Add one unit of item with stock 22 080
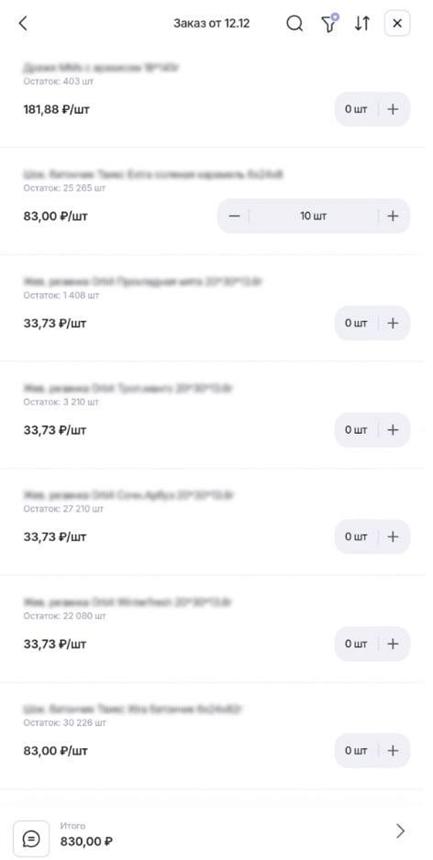The height and width of the screenshot is (860, 433). [392, 643]
